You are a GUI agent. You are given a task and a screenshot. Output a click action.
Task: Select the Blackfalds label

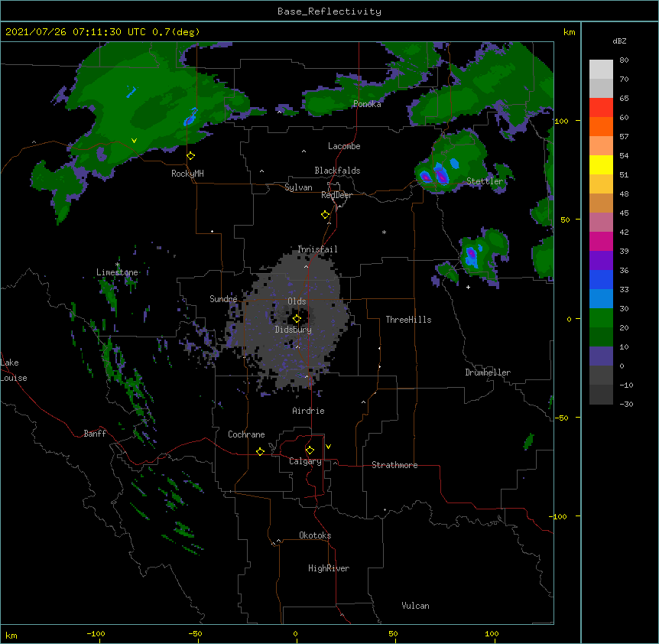[x=337, y=171]
